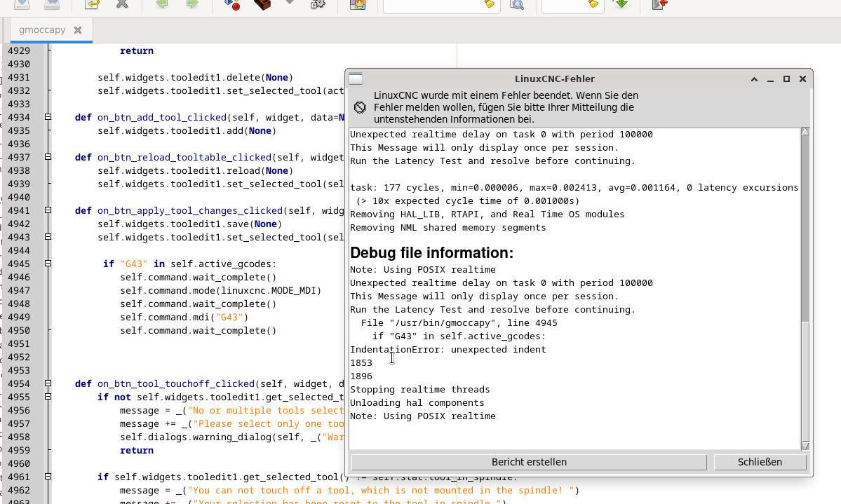Click the Close file X toolbar icon
This screenshot has height=504, width=841.
(122, 4)
